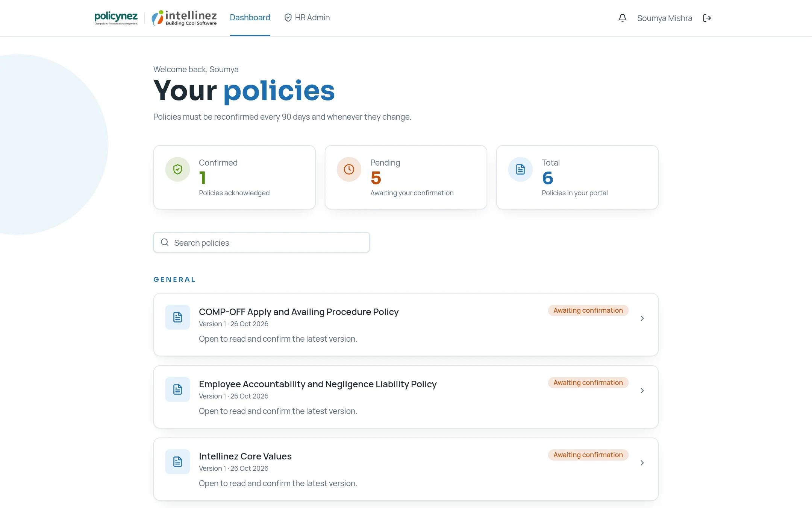This screenshot has width=812, height=508.
Task: Click the policynez logo
Action: tap(116, 18)
